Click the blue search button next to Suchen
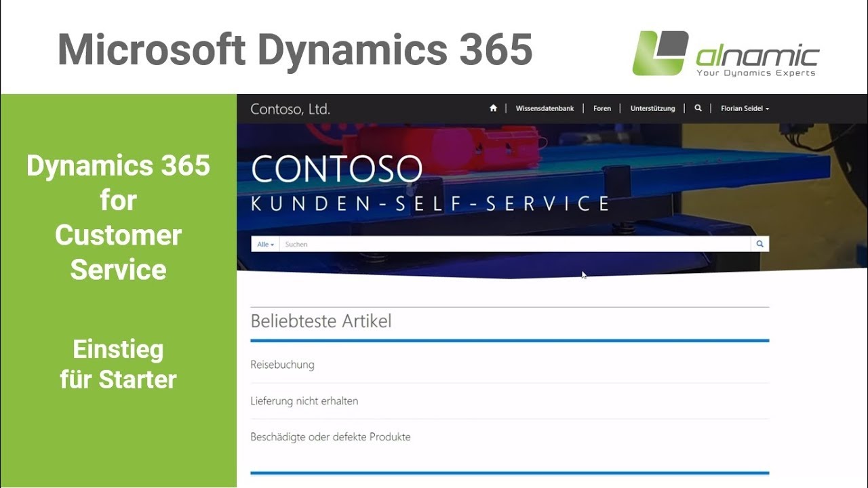Viewport: 868px width, 488px height. click(760, 244)
